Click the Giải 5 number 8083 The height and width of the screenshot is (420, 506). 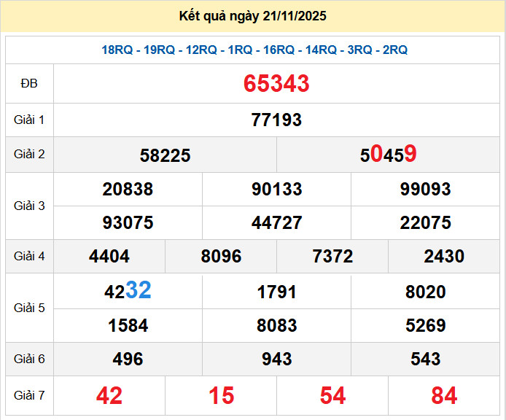tap(276, 325)
